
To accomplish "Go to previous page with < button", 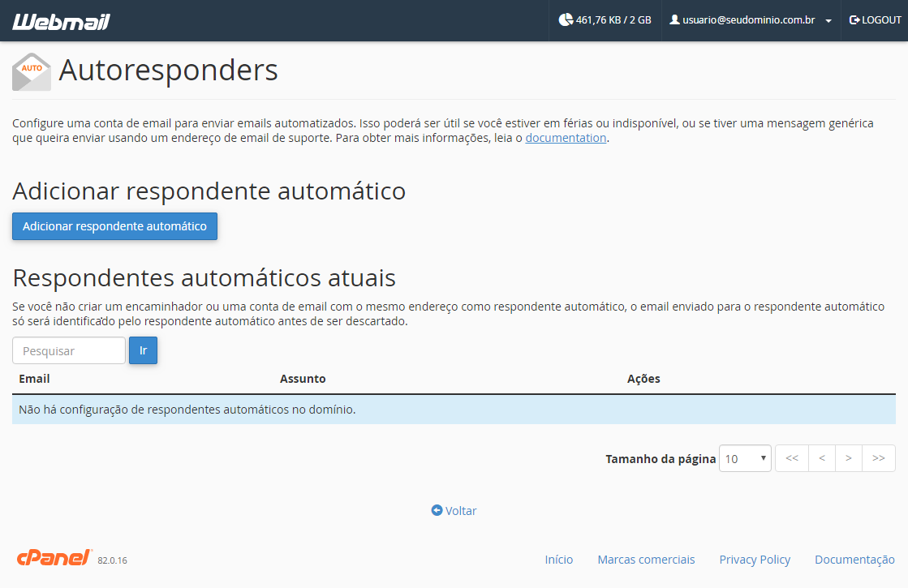I will coord(822,458).
